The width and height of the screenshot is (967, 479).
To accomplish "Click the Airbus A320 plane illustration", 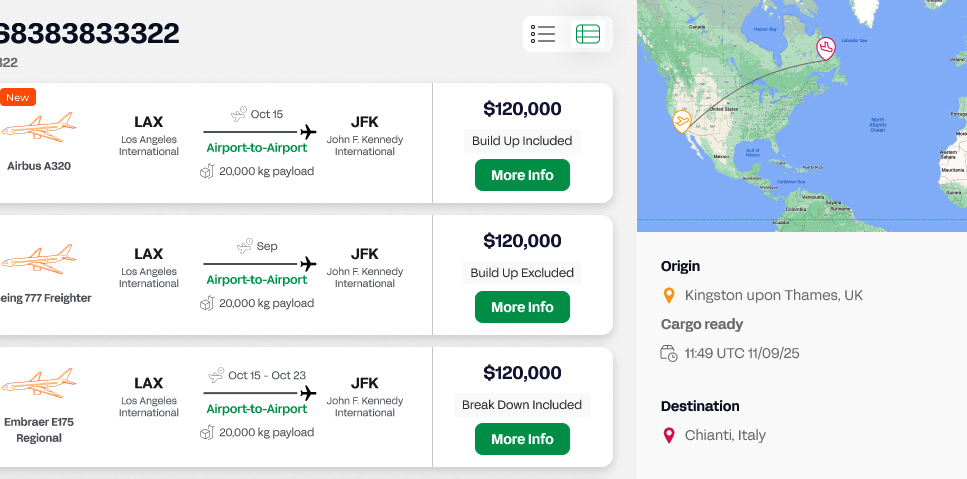I will pyautogui.click(x=38, y=128).
